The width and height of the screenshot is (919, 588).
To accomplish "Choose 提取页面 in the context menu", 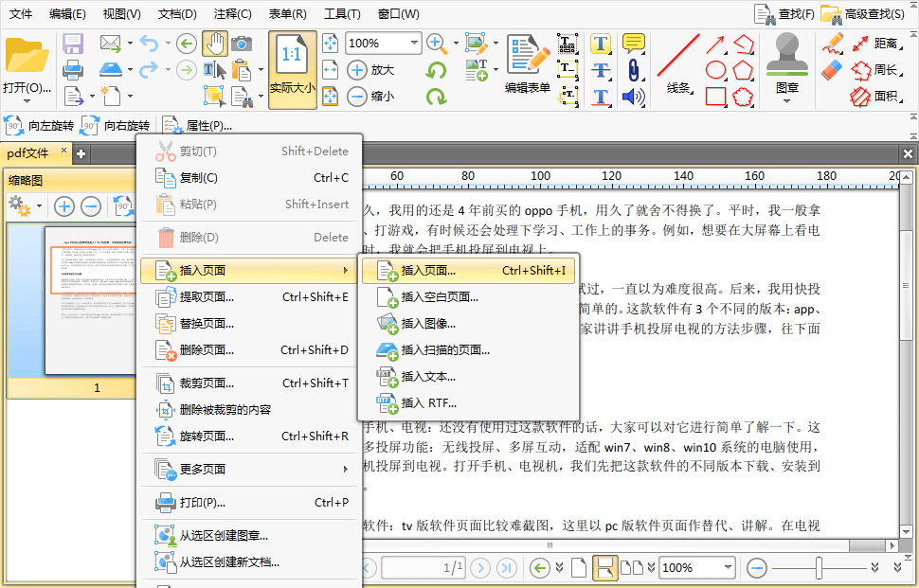I will pos(249,297).
